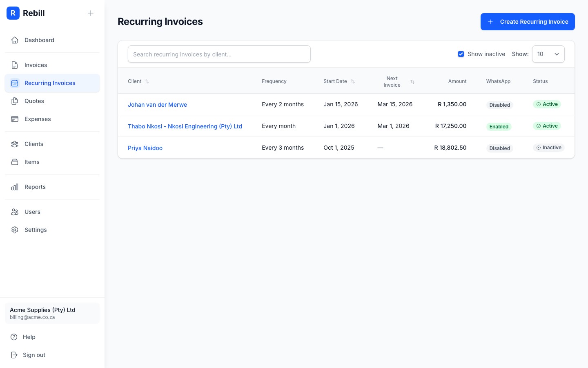Image resolution: width=588 pixels, height=368 pixels.
Task: Uncheck the Show inactive checkbox
Action: pyautogui.click(x=461, y=54)
